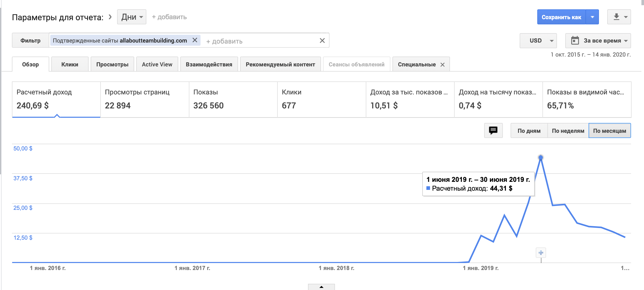
Task: Switch to the Клики tab
Action: [x=70, y=64]
